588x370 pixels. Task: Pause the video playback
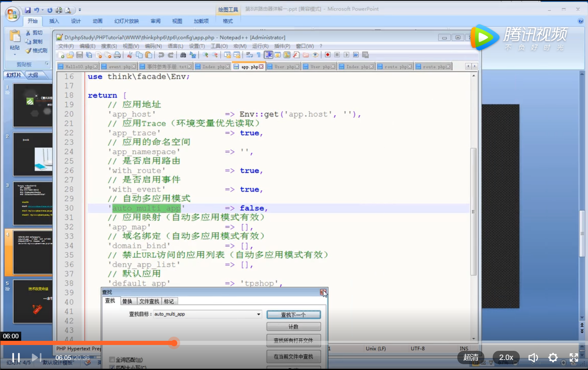click(16, 357)
